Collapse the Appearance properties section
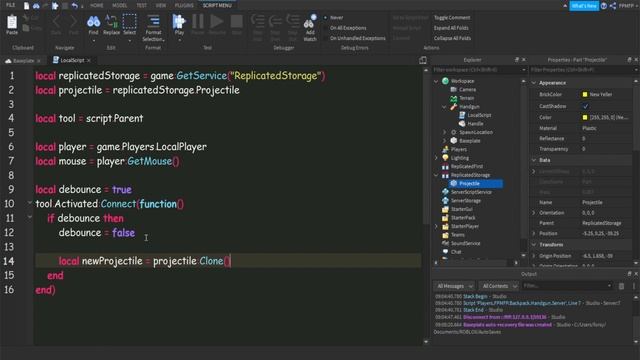Image resolution: width=640 pixels, height=360 pixels. pos(534,83)
